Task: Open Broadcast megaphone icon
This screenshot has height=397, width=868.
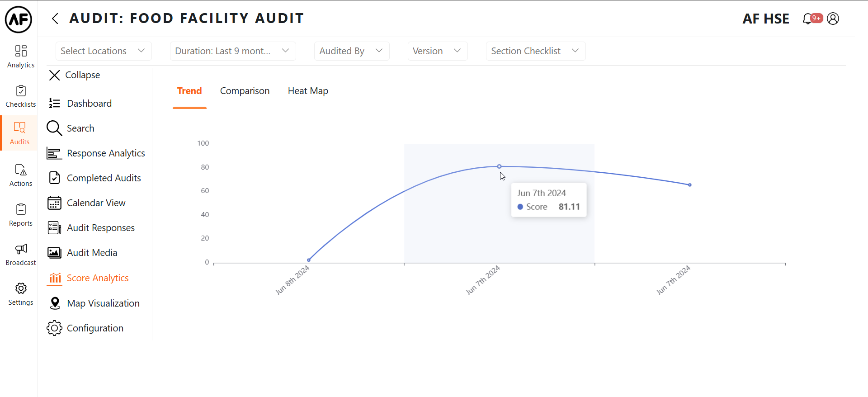Action: [21, 254]
